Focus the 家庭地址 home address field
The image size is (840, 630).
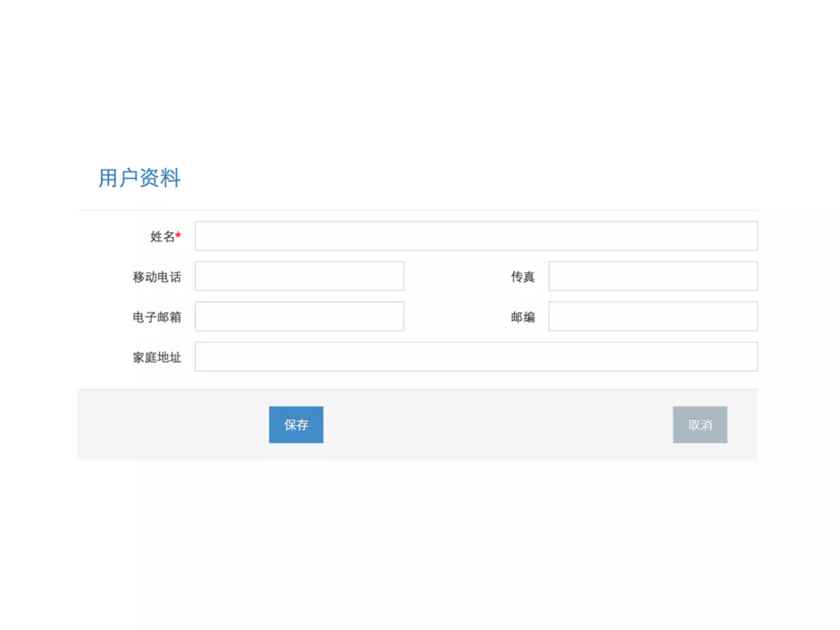pos(476,356)
